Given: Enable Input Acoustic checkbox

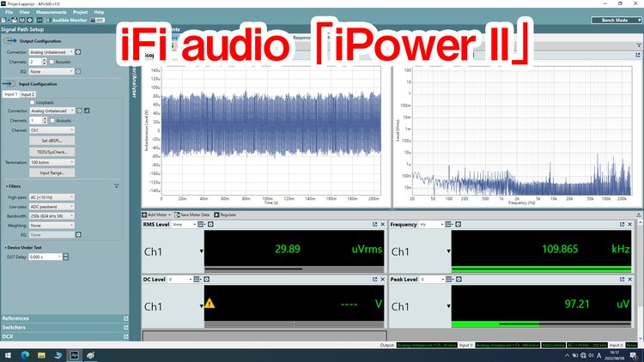Looking at the screenshot, I should point(52,121).
